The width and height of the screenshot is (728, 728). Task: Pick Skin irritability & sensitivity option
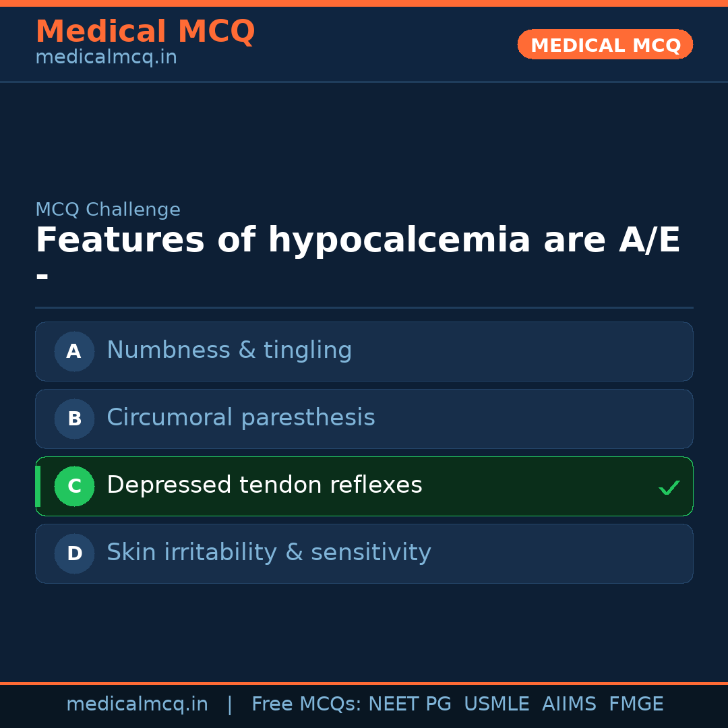click(x=268, y=553)
